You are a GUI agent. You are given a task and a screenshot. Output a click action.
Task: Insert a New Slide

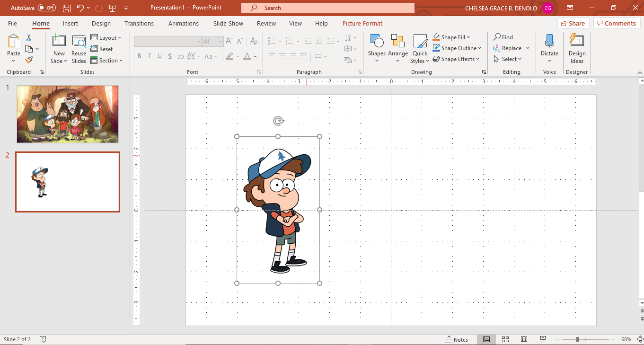[59, 49]
